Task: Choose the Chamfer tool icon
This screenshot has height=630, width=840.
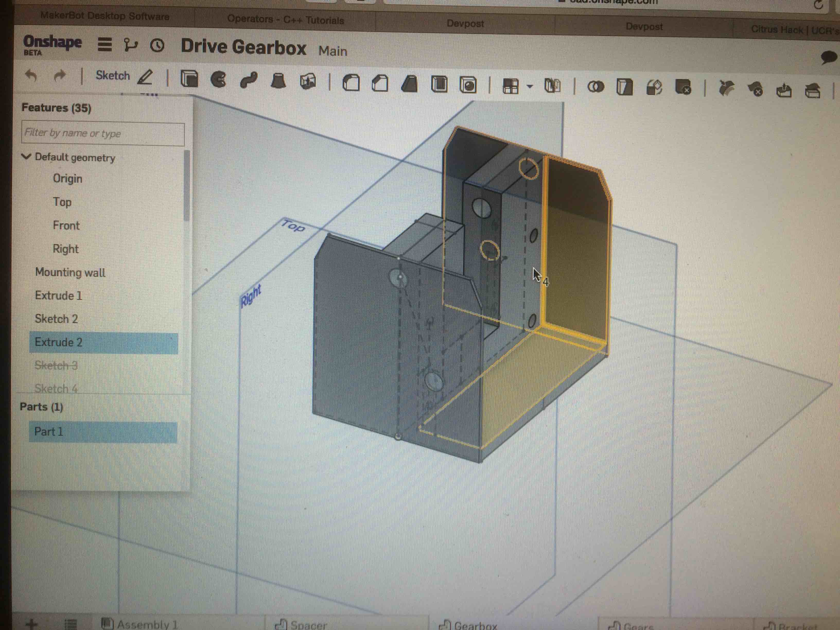Action: (380, 84)
